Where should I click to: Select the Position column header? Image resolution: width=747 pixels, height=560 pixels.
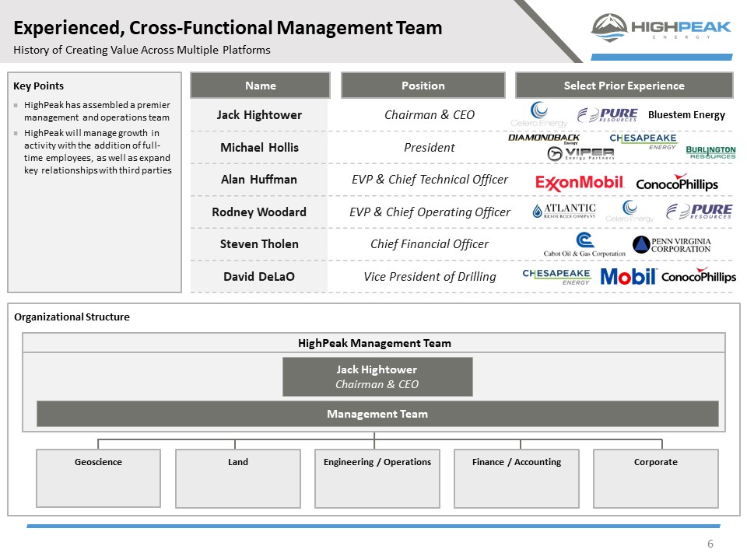[423, 86]
